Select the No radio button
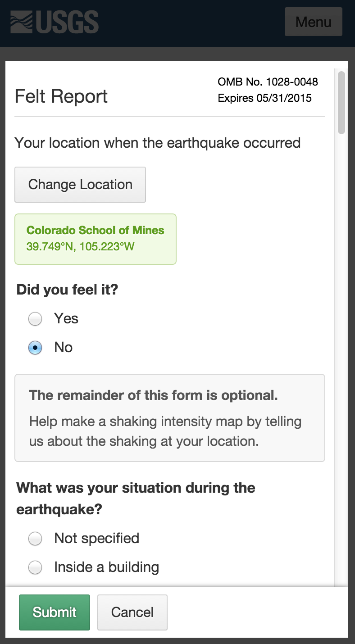355x644 pixels. click(x=35, y=348)
